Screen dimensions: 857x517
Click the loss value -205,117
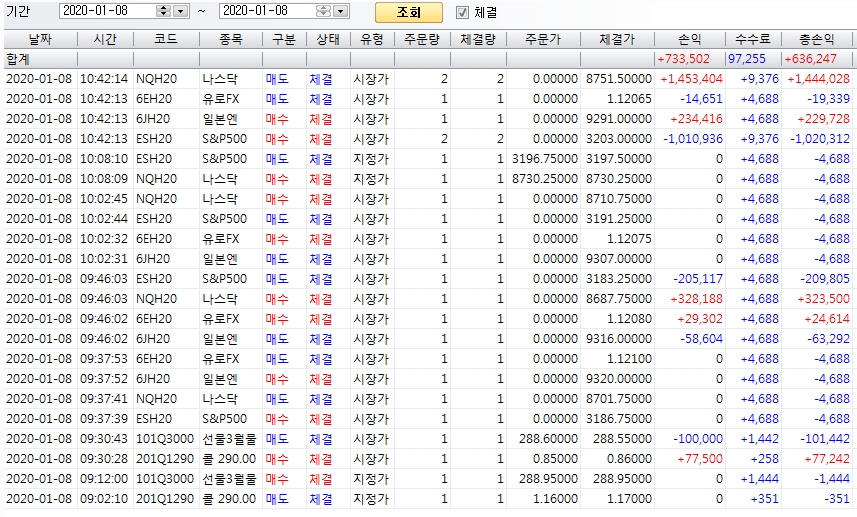pyautogui.click(x=698, y=279)
